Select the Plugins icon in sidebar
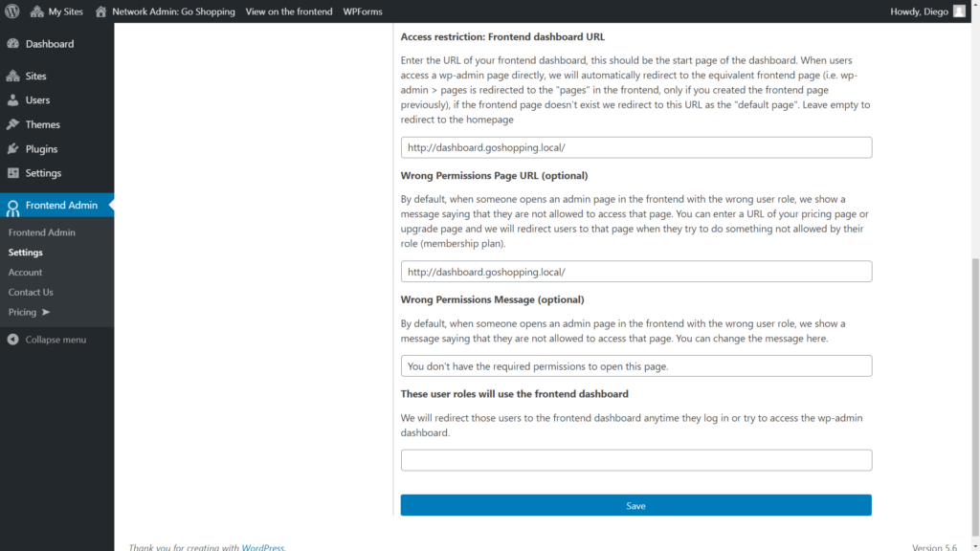The height and width of the screenshot is (551, 980). (x=12, y=147)
